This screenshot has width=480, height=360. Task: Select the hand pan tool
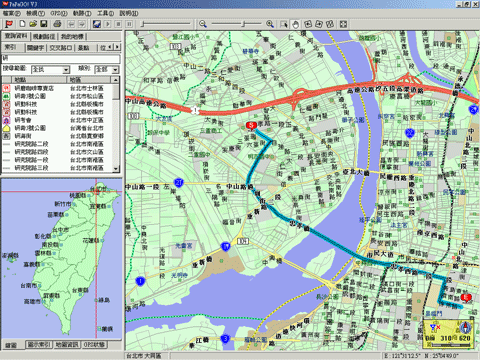296,24
